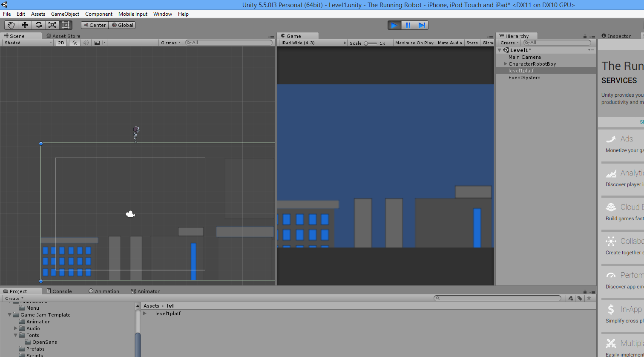Click Assets in Project breadcrumb
The height and width of the screenshot is (357, 644).
pos(151,306)
